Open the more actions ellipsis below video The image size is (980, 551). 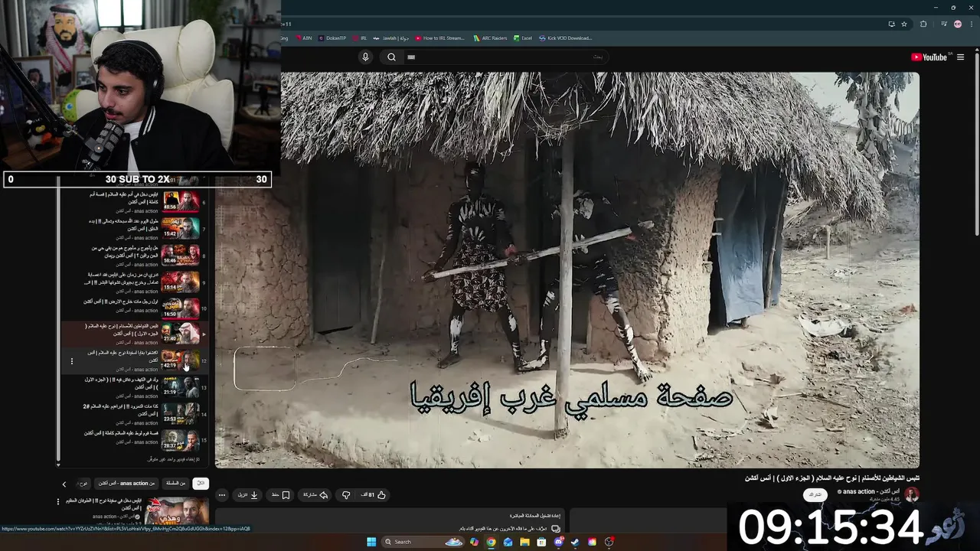[223, 495]
